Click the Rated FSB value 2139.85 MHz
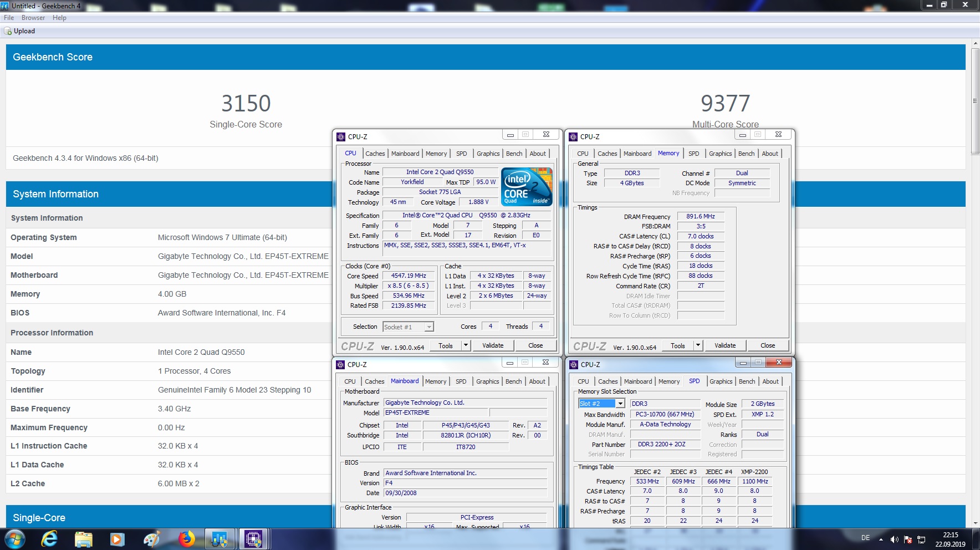The width and height of the screenshot is (980, 550). pos(409,305)
